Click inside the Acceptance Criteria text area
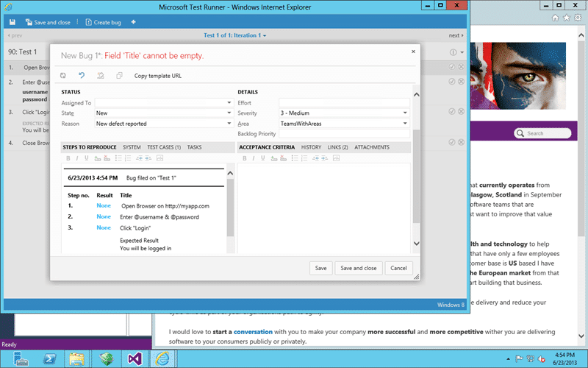The image size is (588, 368). (324, 208)
